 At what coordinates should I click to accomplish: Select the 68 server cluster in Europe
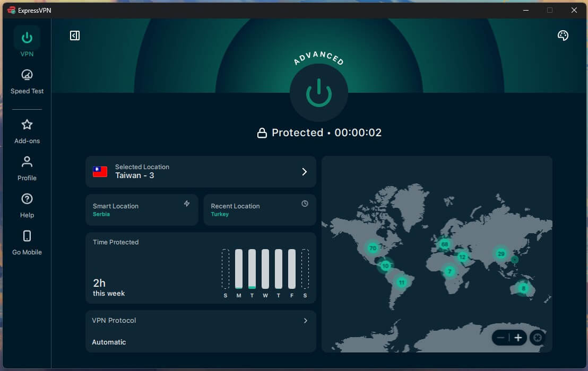click(x=445, y=244)
